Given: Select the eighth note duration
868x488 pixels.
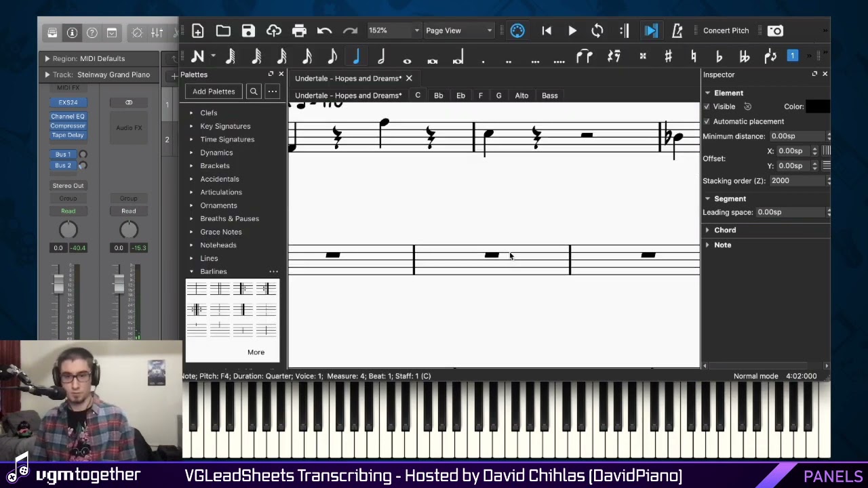Looking at the screenshot, I should pos(332,56).
